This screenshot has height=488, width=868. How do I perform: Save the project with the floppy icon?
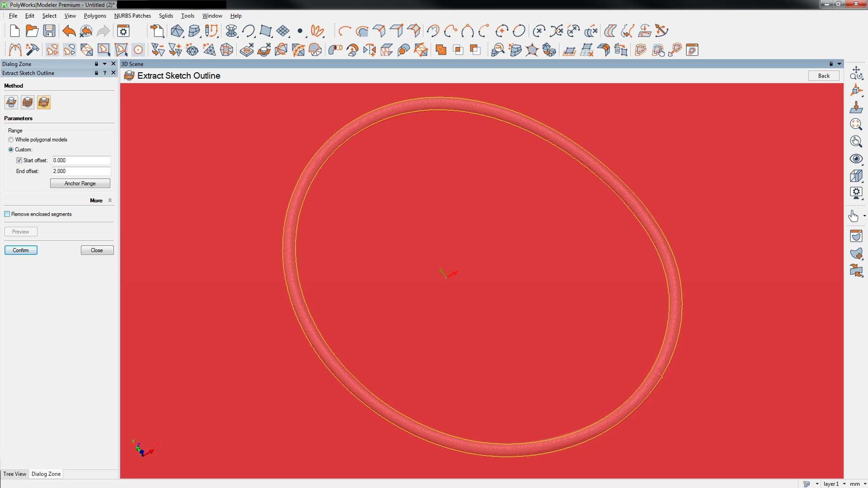coord(49,31)
